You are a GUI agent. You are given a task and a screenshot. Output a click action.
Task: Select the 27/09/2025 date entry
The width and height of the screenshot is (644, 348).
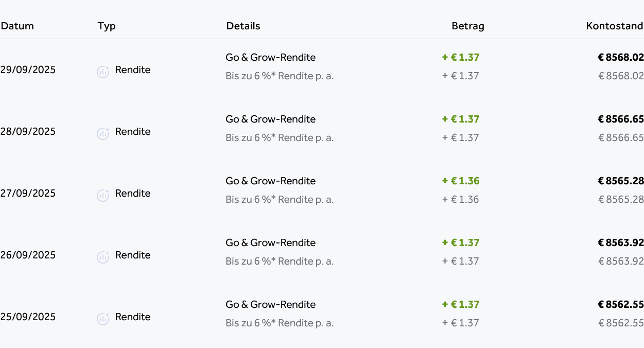28,194
